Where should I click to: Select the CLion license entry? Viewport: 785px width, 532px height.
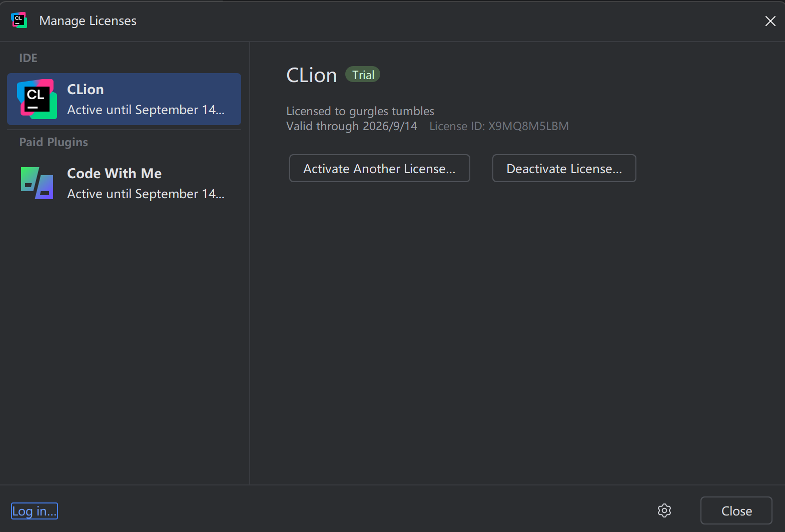(x=124, y=99)
